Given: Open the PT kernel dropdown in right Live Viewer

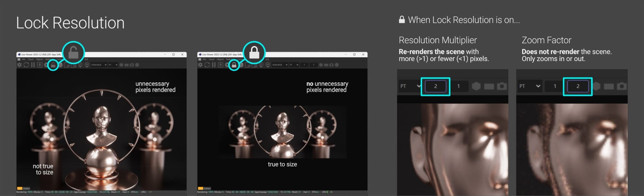Looking at the screenshot, I should click(294, 65).
